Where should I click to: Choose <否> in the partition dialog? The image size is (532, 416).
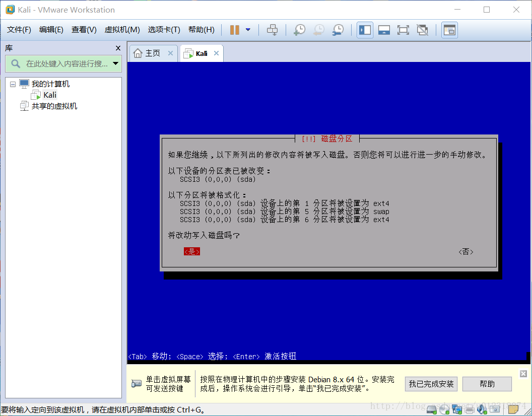pyautogui.click(x=466, y=251)
